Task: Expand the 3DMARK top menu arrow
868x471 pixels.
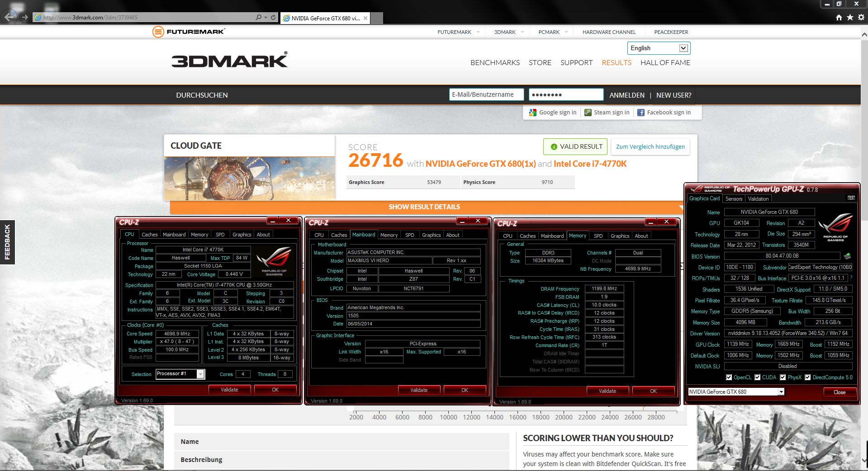Action: pyautogui.click(x=522, y=32)
